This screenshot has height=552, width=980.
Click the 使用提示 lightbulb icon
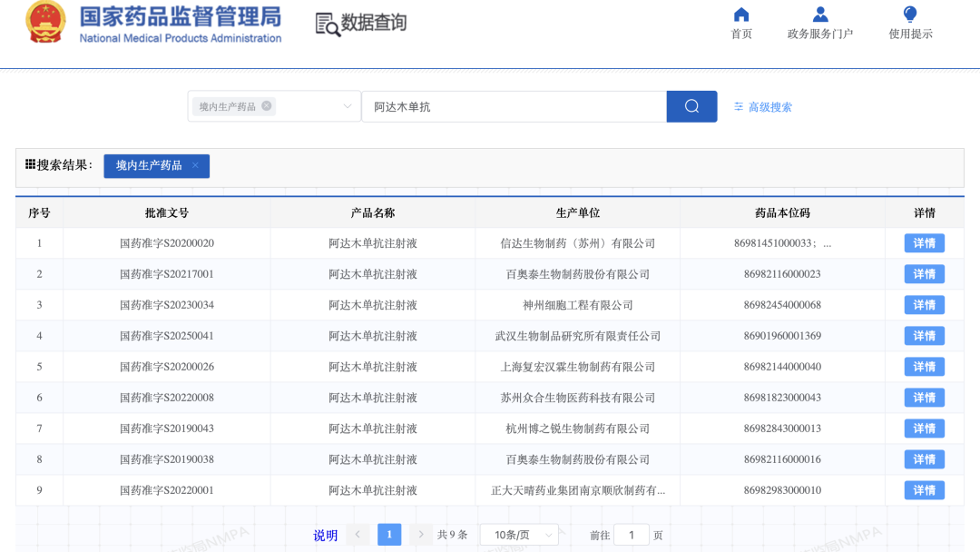[x=910, y=15]
